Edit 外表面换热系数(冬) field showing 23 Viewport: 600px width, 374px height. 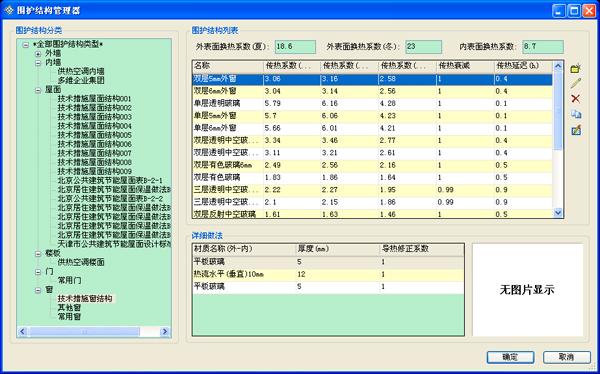(x=424, y=47)
